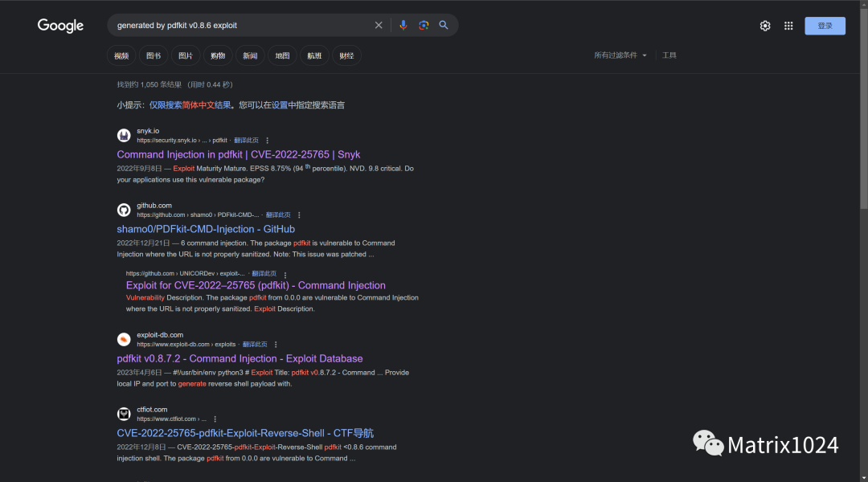Image resolution: width=868 pixels, height=482 pixels.
Task: Open 仅限搜索简体中文结果 link
Action: [x=190, y=105]
